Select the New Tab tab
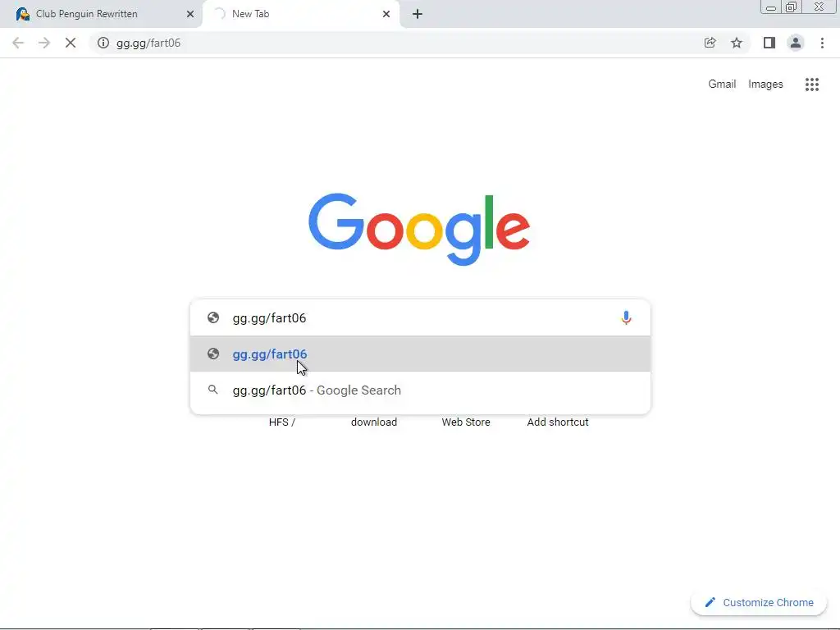Screen dimensions: 840x630 (x=301, y=14)
